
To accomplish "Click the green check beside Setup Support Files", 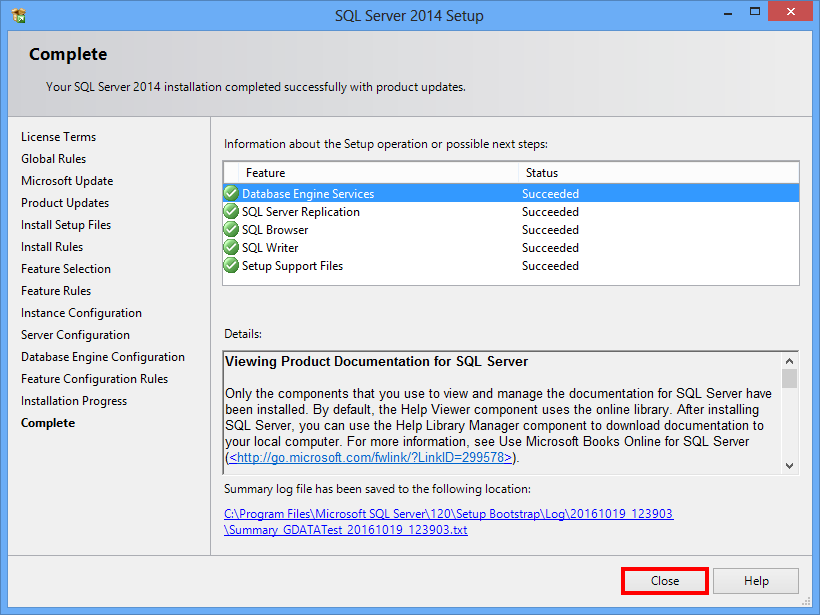I will (x=231, y=265).
